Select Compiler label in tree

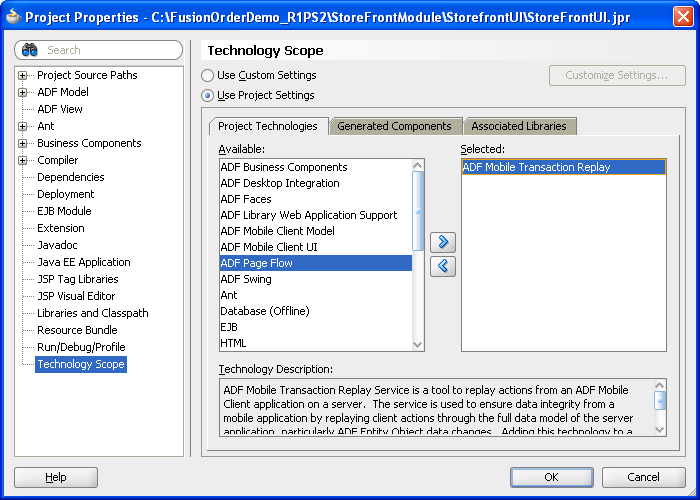coord(58,160)
